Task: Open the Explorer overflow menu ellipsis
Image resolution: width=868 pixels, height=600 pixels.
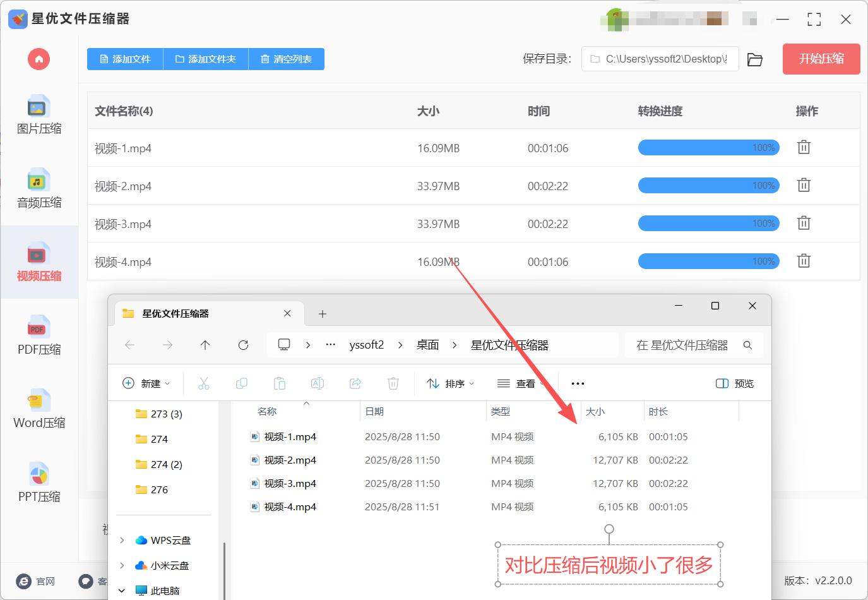Action: (577, 383)
